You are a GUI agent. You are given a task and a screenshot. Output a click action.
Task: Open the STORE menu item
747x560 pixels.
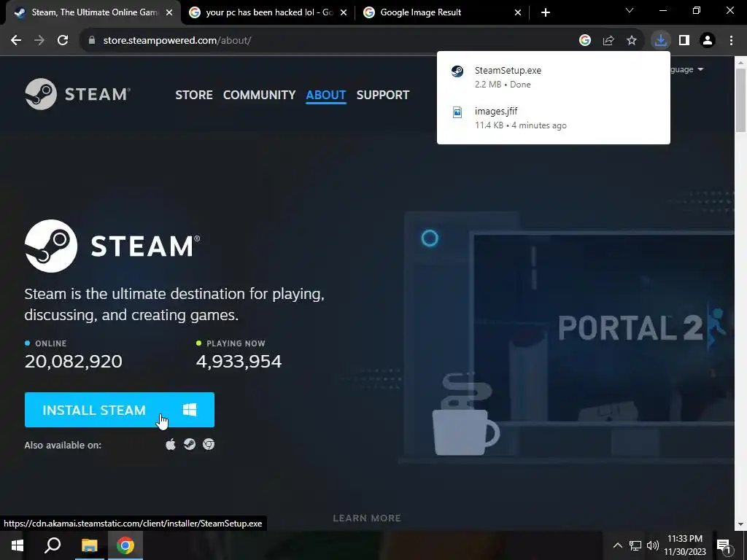coord(194,95)
